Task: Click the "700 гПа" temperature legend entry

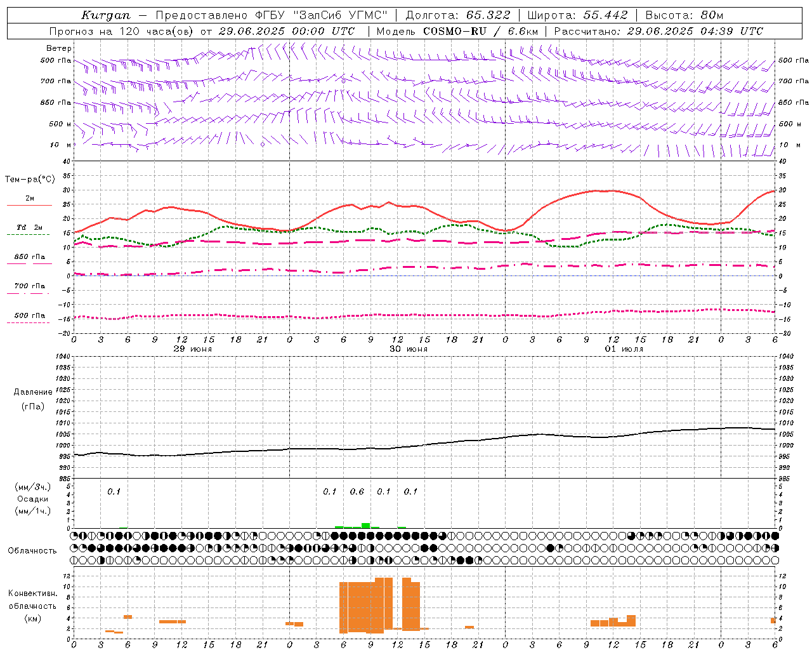Action: click(x=30, y=286)
